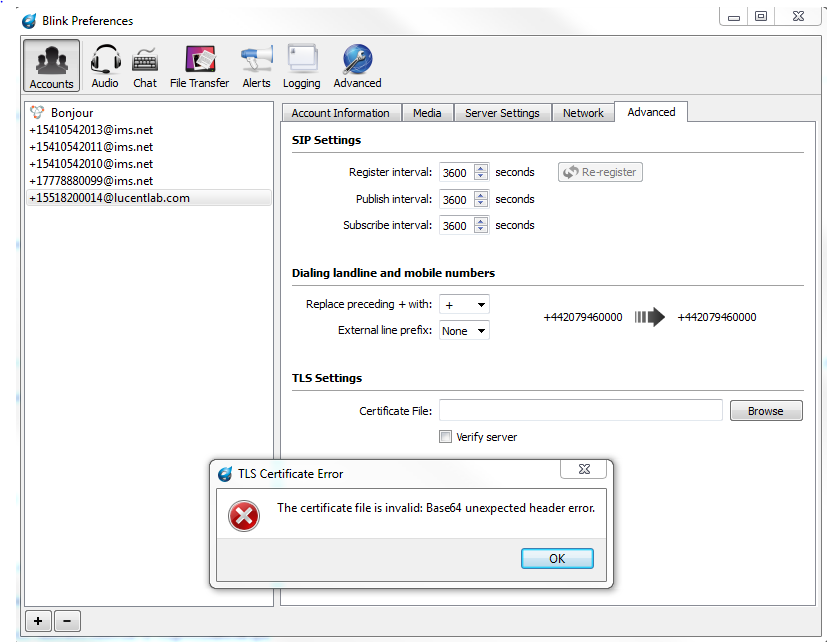Screen dimensions: 827x642
Task: Click the Bonjour account icon
Action: [37, 112]
